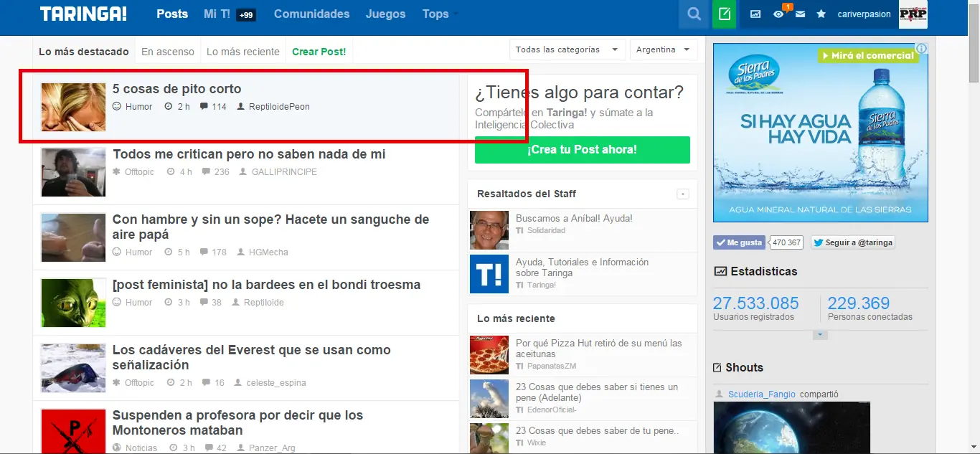The height and width of the screenshot is (454, 980).
Task: Click the comments icon beside 236
Action: [207, 172]
